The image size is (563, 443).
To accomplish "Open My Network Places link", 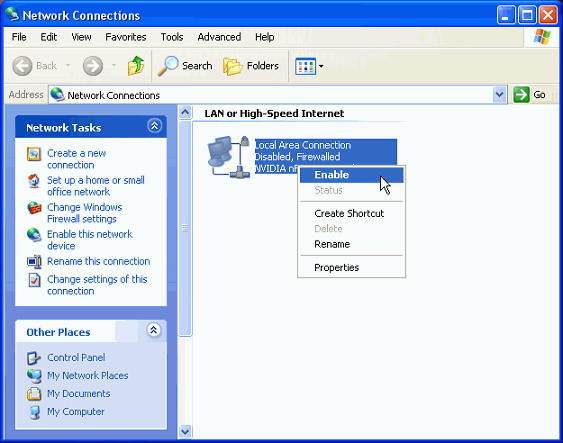I will [x=88, y=376].
